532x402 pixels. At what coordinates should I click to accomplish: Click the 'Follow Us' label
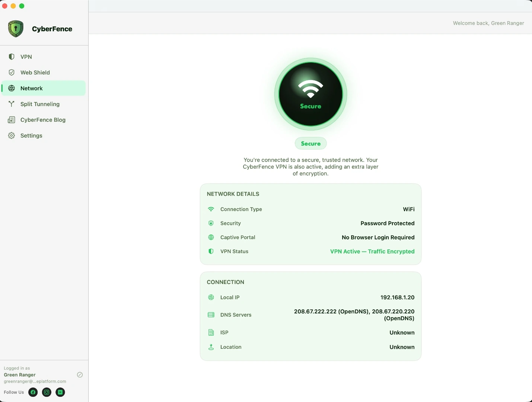(14, 392)
